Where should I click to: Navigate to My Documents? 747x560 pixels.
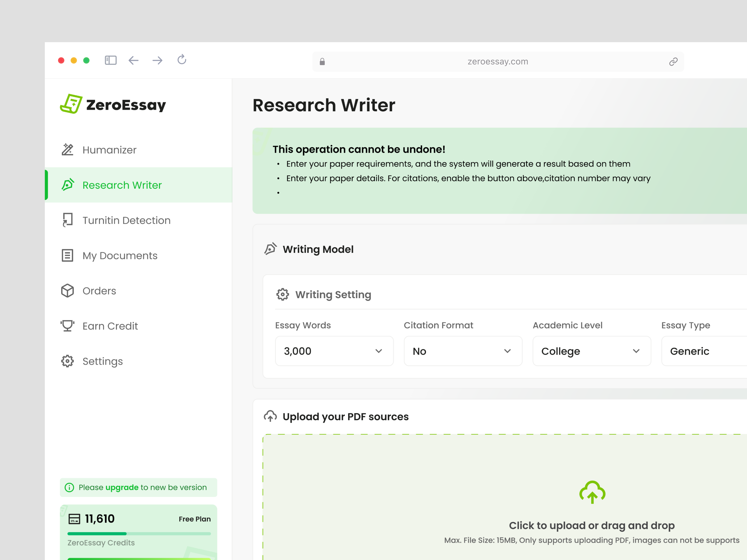[x=120, y=255]
